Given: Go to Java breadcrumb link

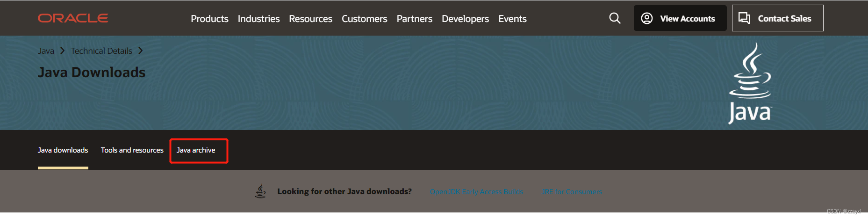Looking at the screenshot, I should point(46,51).
